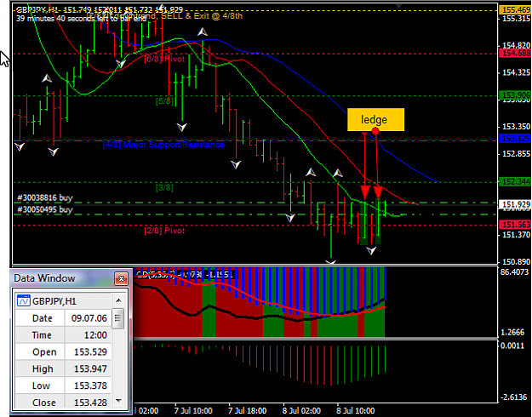Screen dimensions: 532x417
Task: Click the '7 Jul 10:00' time axis label
Action: coord(193,410)
